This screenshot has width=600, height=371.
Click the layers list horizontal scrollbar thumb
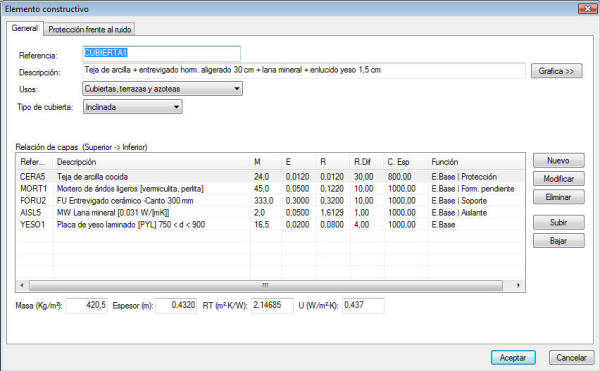pos(266,285)
